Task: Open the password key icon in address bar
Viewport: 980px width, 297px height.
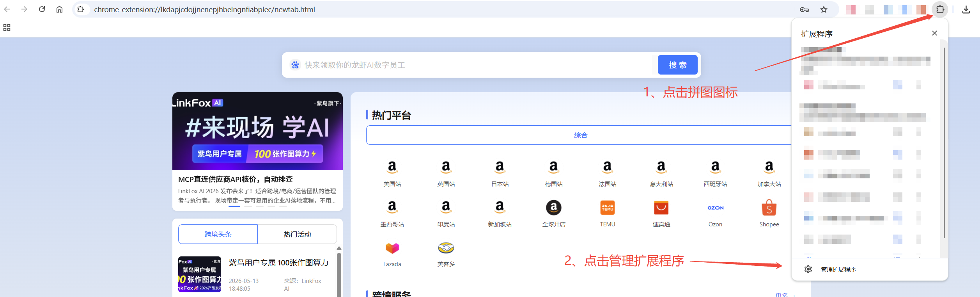Action: [804, 9]
